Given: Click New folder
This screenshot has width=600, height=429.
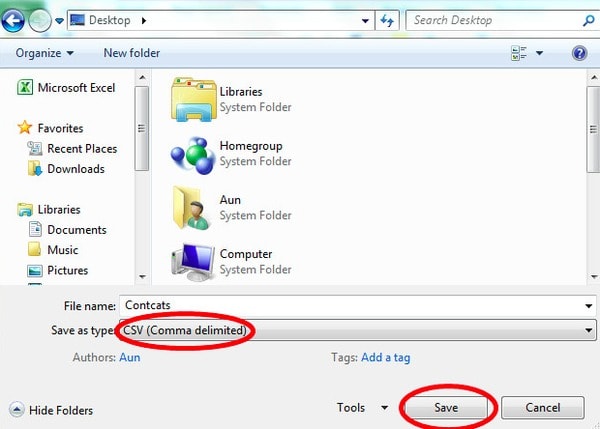Looking at the screenshot, I should 132,53.
